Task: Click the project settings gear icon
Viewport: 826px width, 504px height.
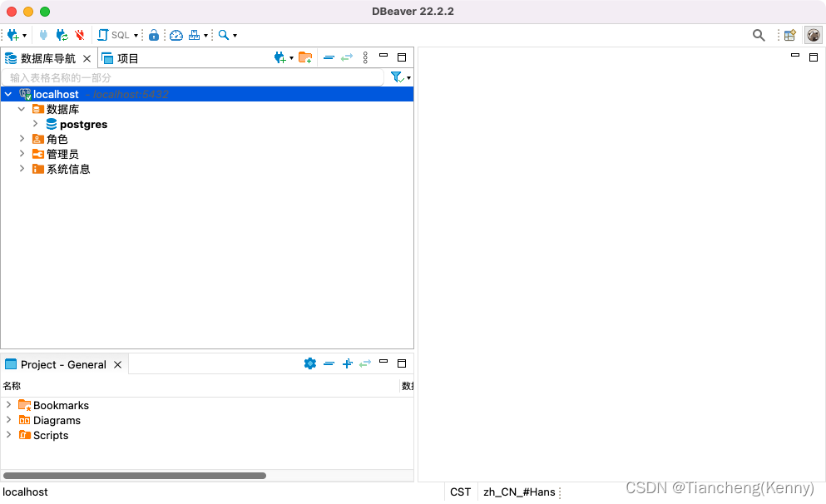Action: (310, 363)
